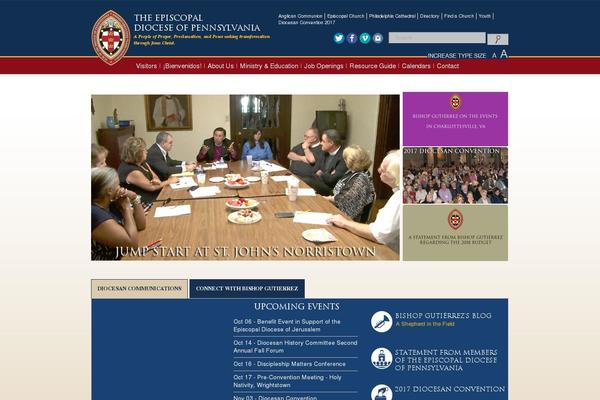Viewport: 600px width, 400px height.
Task: Select the small type size A
Action: [494, 56]
